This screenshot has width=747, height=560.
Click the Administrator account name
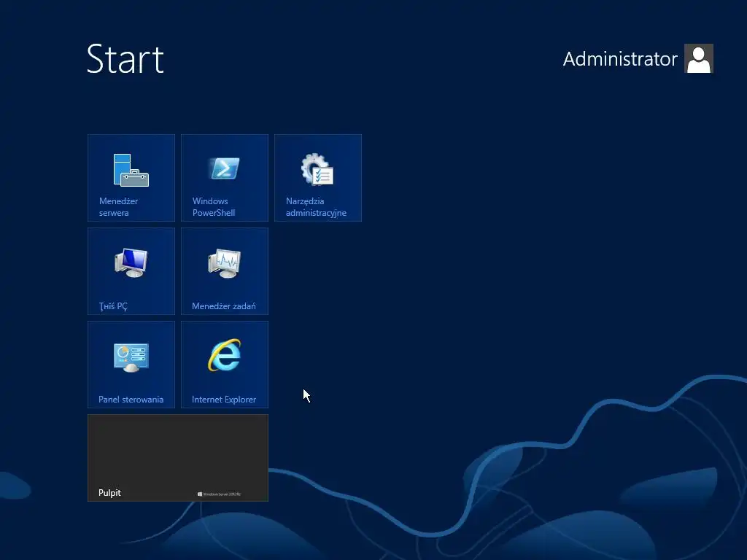620,59
